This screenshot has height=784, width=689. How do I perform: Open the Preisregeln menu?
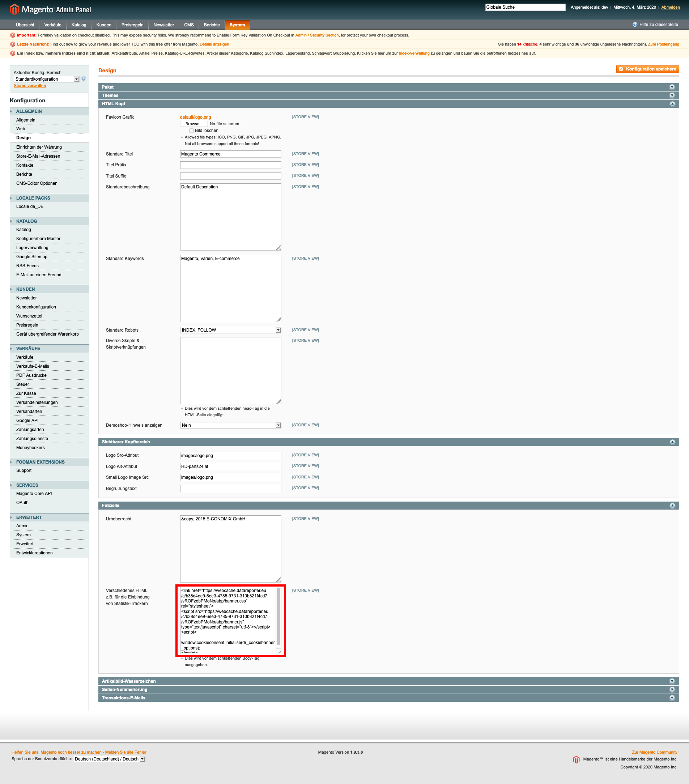132,25
